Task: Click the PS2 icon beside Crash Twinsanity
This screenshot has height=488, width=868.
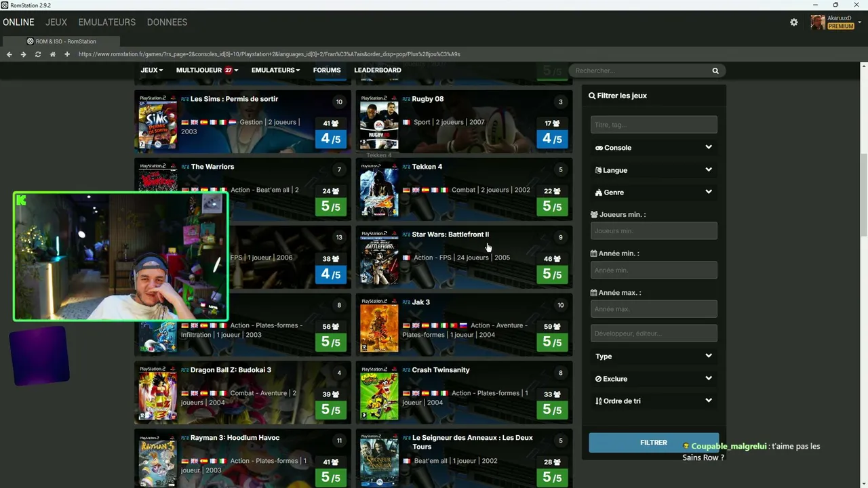Action: pyautogui.click(x=406, y=370)
